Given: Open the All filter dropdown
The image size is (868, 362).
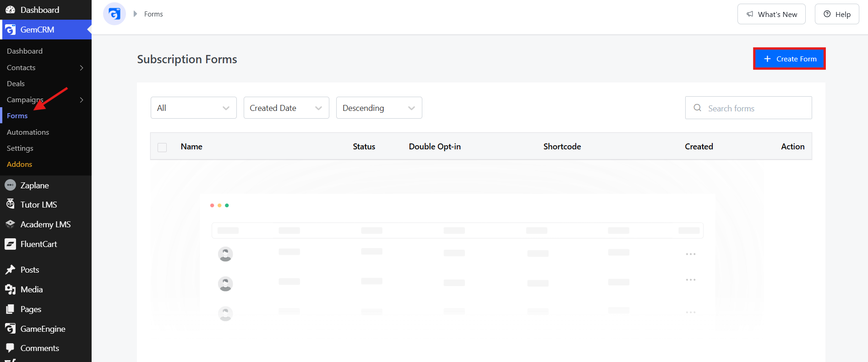Looking at the screenshot, I should click(194, 108).
